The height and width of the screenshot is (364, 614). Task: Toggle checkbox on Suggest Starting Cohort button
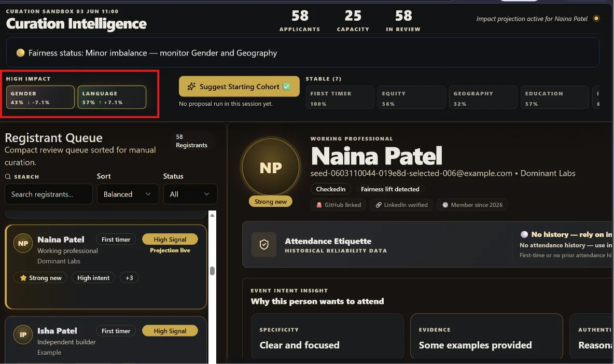[x=286, y=87]
